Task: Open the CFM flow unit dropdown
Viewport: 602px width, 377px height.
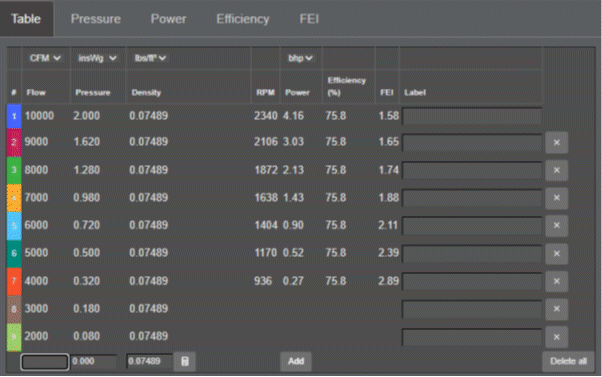Action: (45, 58)
